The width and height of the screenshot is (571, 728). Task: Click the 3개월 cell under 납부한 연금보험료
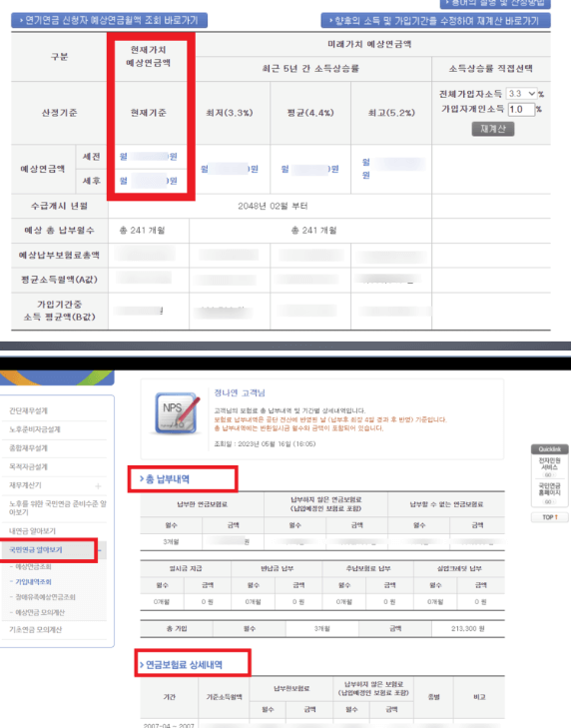coord(171,542)
